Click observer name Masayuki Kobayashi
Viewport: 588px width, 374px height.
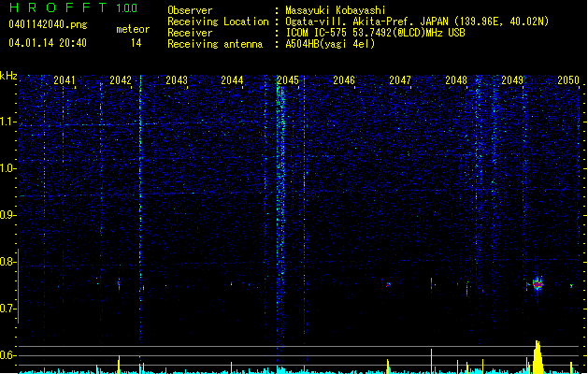click(x=336, y=10)
